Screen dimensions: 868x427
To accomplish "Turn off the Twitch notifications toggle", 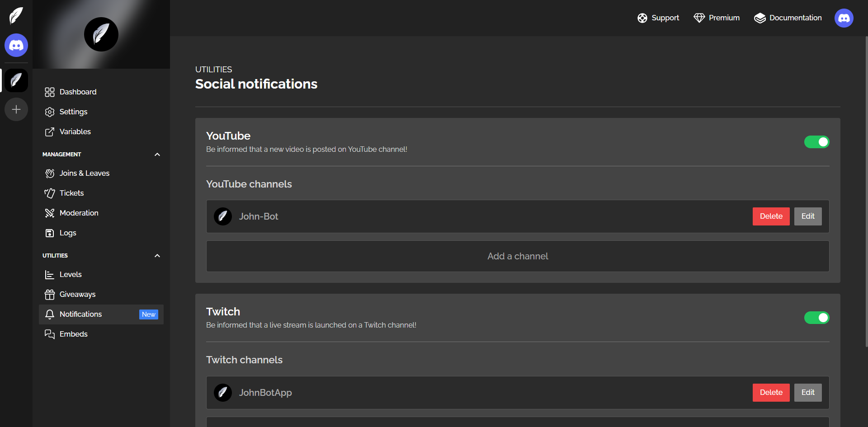I will [x=816, y=318].
